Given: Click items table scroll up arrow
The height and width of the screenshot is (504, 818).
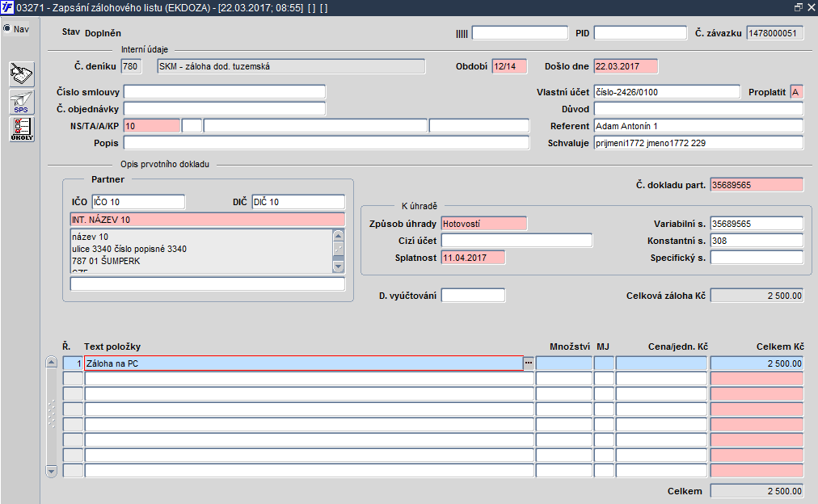Looking at the screenshot, I should click(x=51, y=362).
